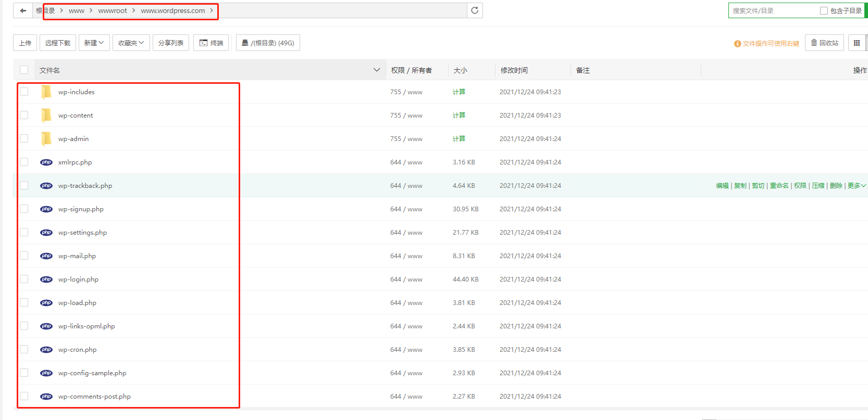Focus the 搜索文件/目录 search field
The height and width of the screenshot is (420, 868).
click(x=774, y=10)
